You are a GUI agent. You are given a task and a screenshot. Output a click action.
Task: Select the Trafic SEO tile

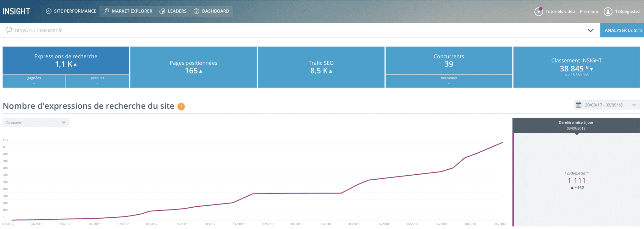pos(321,67)
